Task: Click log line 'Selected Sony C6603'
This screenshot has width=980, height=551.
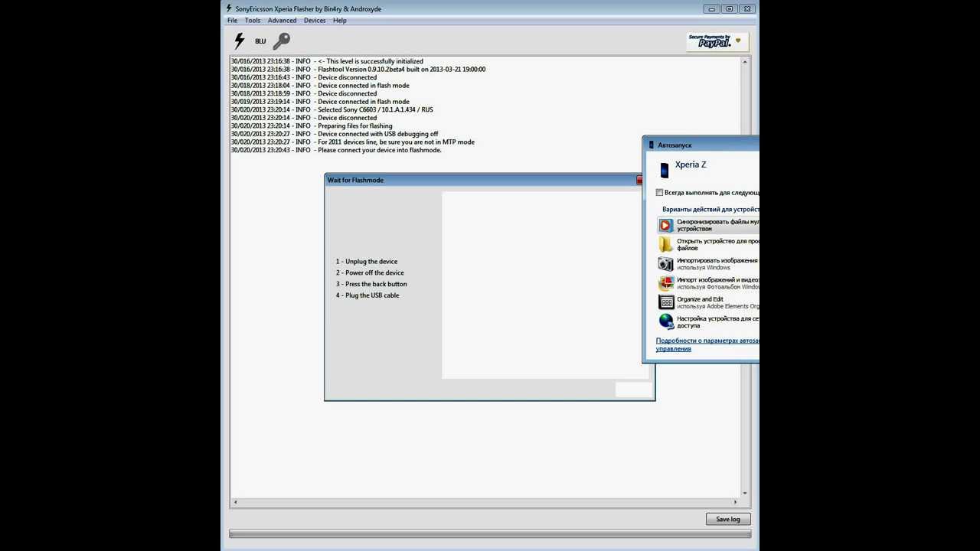Action: click(x=332, y=110)
